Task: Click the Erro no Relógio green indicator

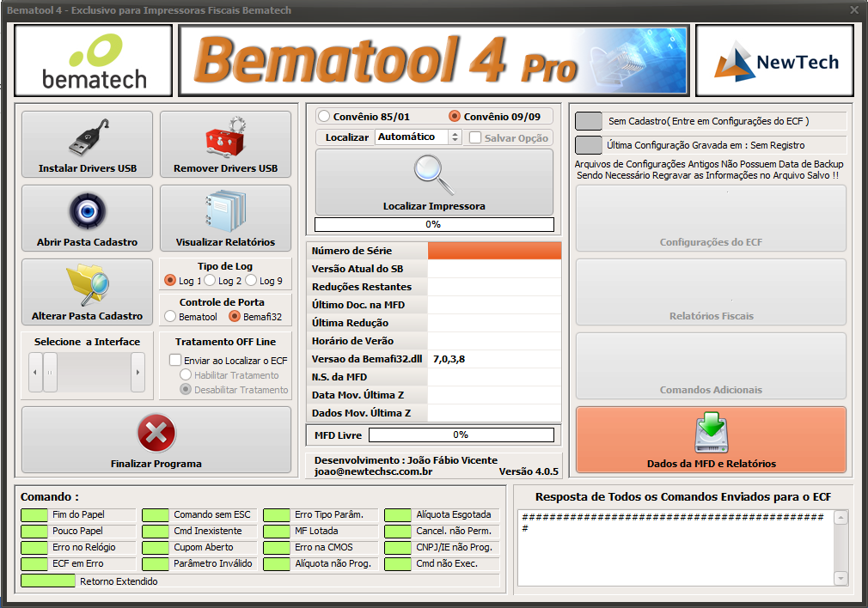Action: (34, 548)
